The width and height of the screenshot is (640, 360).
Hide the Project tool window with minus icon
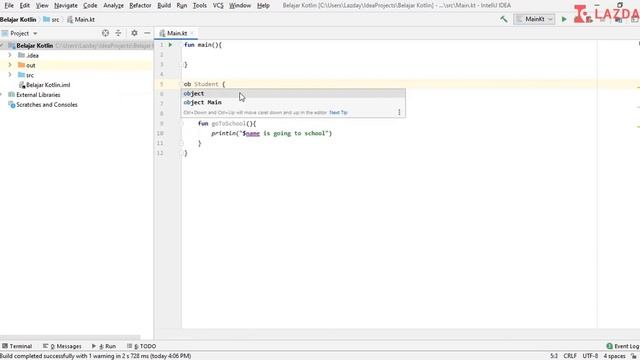[147, 33]
